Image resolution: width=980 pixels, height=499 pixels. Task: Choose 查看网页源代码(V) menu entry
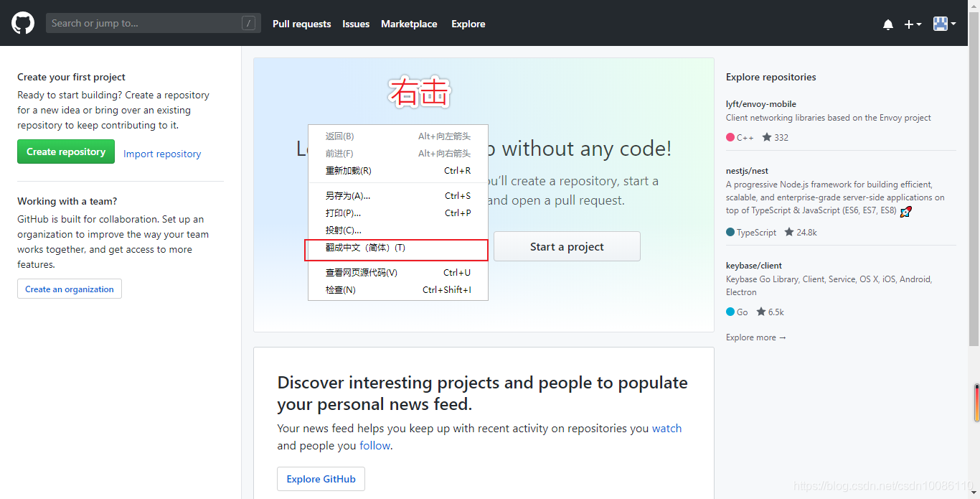click(398, 273)
